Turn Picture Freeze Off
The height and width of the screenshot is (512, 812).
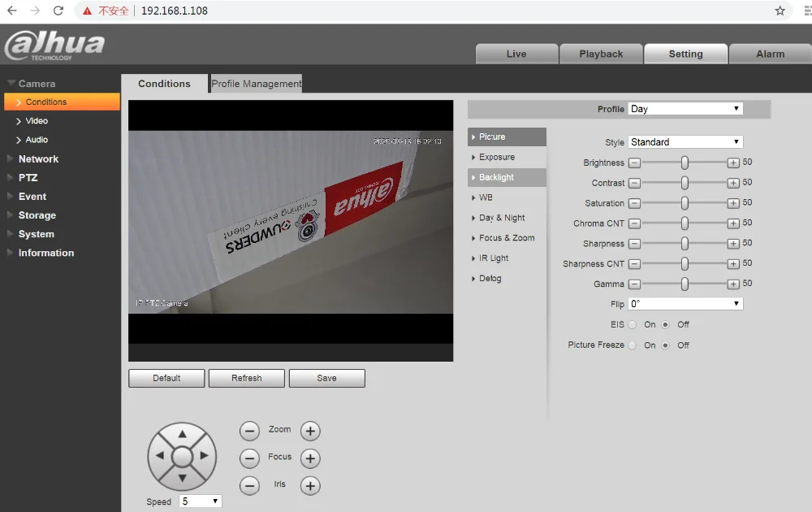click(666, 345)
